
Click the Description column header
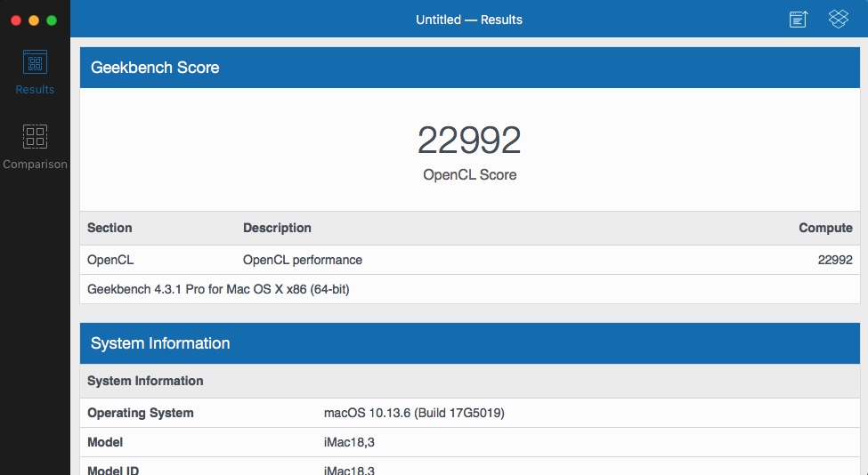point(277,228)
